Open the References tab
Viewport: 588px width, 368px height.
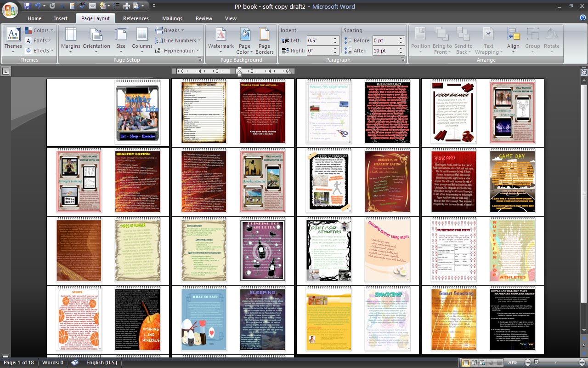(136, 18)
